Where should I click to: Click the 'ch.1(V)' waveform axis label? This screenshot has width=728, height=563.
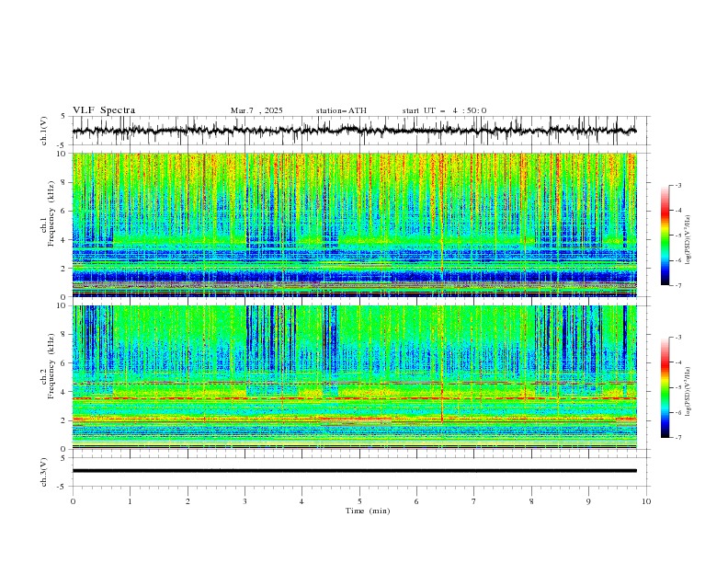click(44, 131)
